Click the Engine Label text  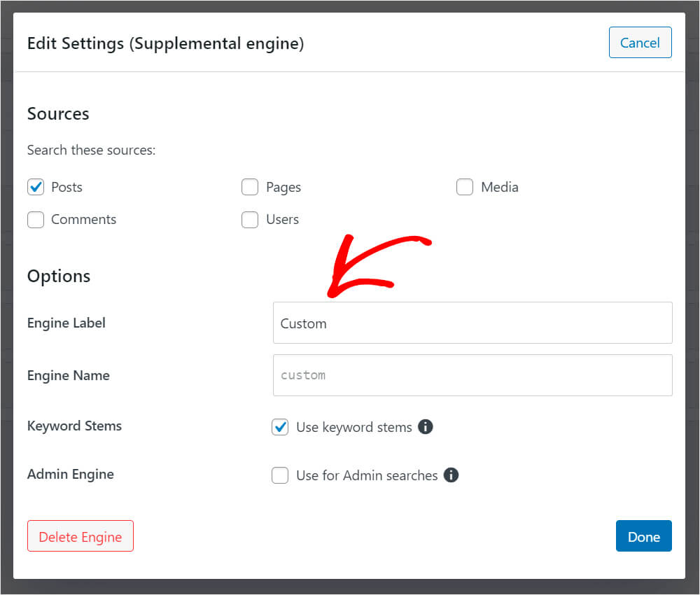point(66,323)
